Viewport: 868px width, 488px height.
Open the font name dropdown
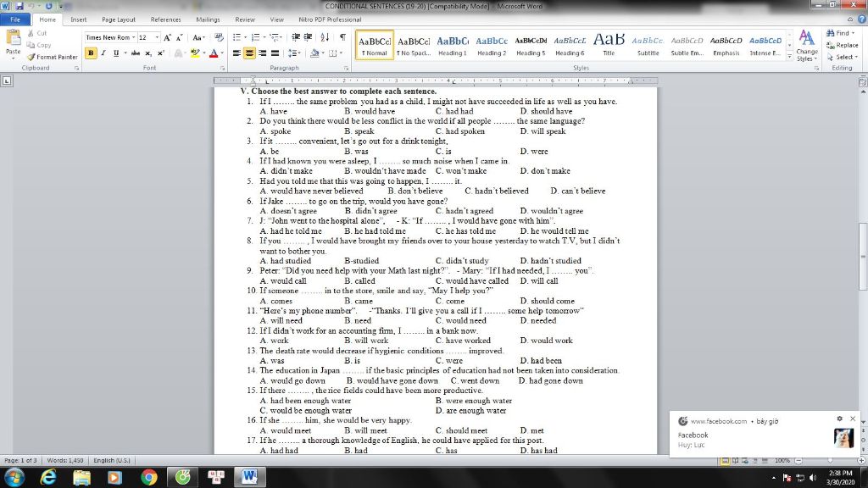pyautogui.click(x=133, y=37)
